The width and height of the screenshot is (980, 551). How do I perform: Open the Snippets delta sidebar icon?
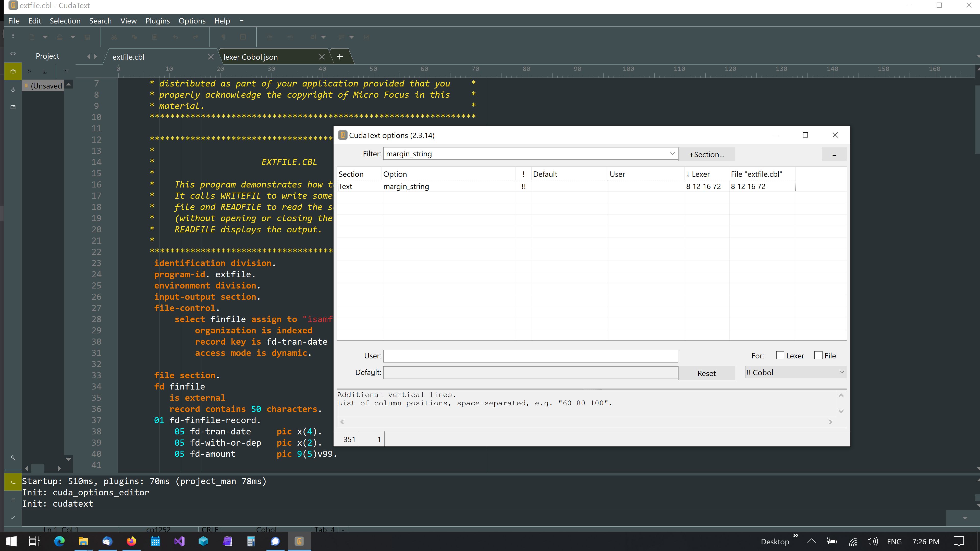point(13,89)
